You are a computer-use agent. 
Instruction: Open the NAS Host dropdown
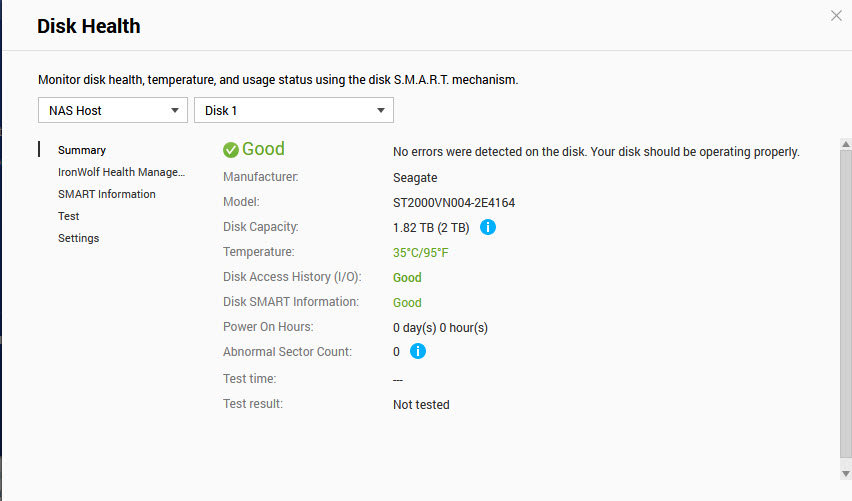coord(113,110)
